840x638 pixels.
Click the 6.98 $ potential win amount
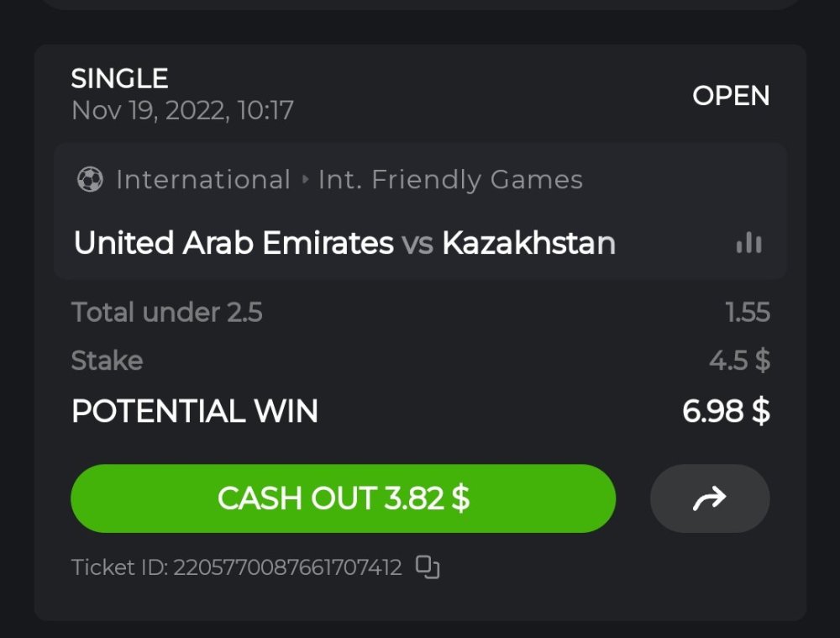726,411
